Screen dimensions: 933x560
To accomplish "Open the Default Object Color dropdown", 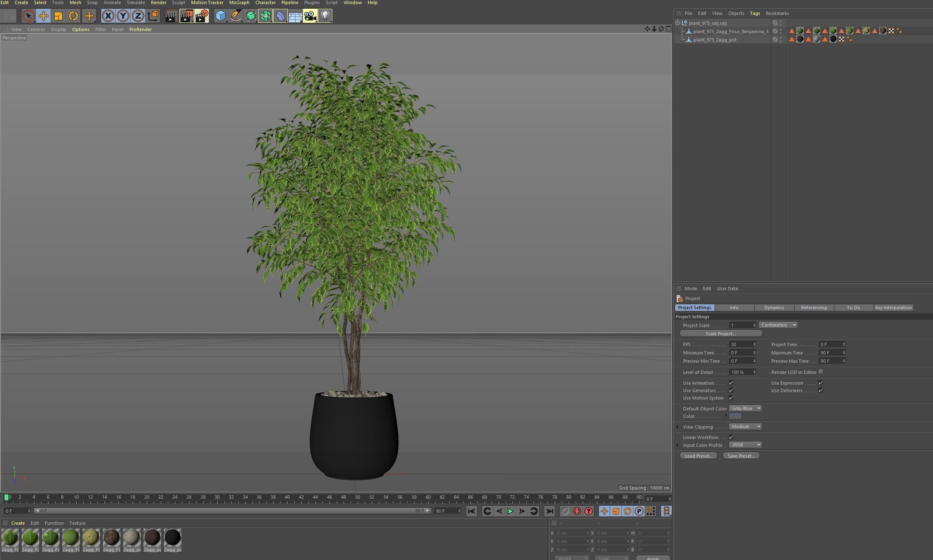I will (x=745, y=408).
